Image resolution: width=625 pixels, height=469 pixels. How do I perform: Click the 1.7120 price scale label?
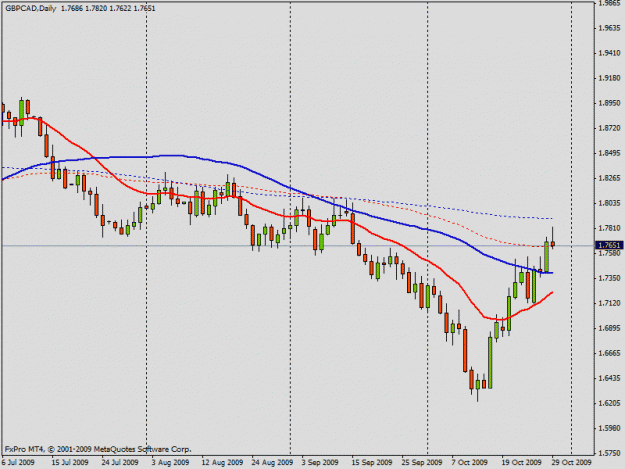tap(609, 303)
